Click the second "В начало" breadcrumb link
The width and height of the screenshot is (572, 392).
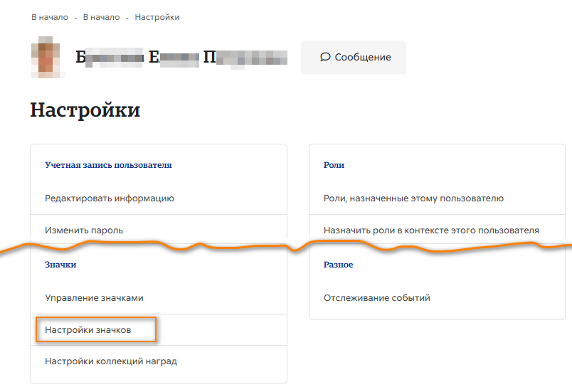101,17
